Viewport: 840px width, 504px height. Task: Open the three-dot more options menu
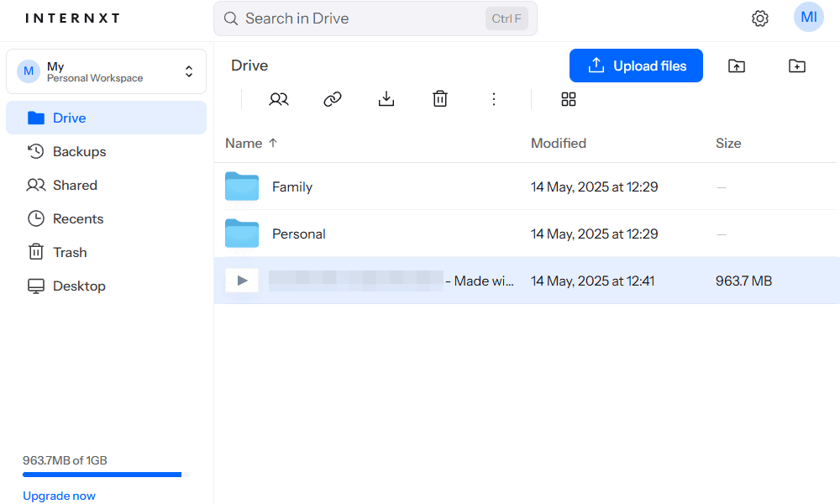(x=493, y=99)
